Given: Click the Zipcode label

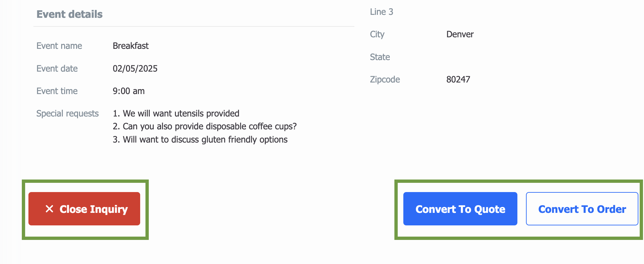Looking at the screenshot, I should click(x=385, y=80).
